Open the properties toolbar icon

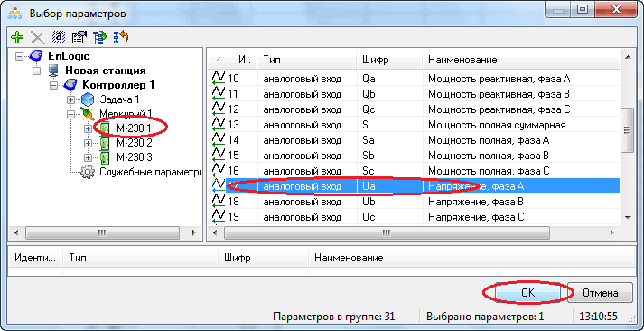click(x=79, y=37)
